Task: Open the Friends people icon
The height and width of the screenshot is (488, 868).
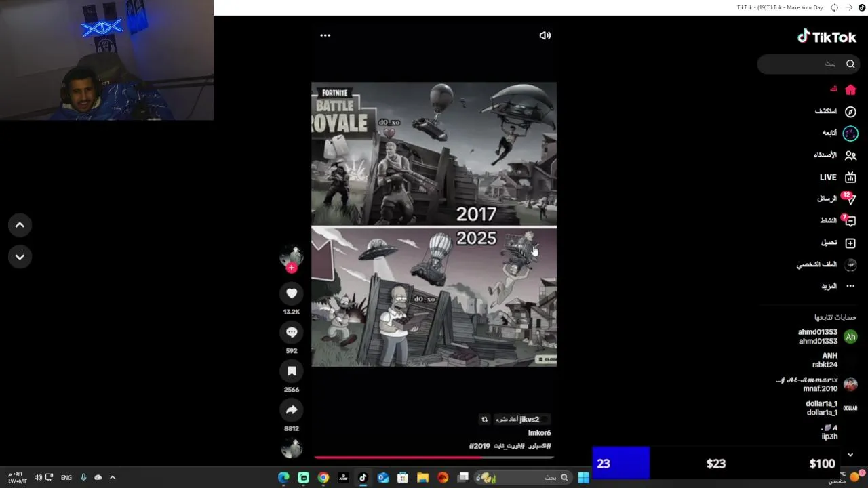Action: click(x=850, y=155)
